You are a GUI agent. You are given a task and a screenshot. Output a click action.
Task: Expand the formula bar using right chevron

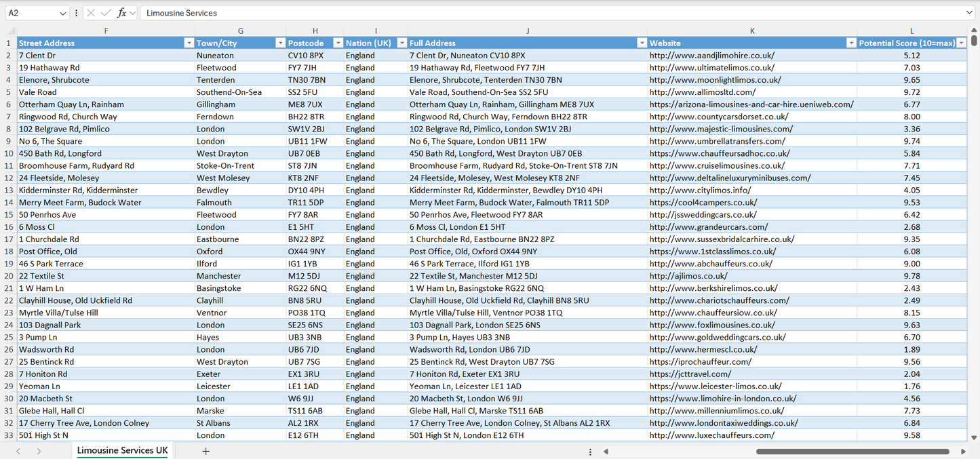coord(969,13)
